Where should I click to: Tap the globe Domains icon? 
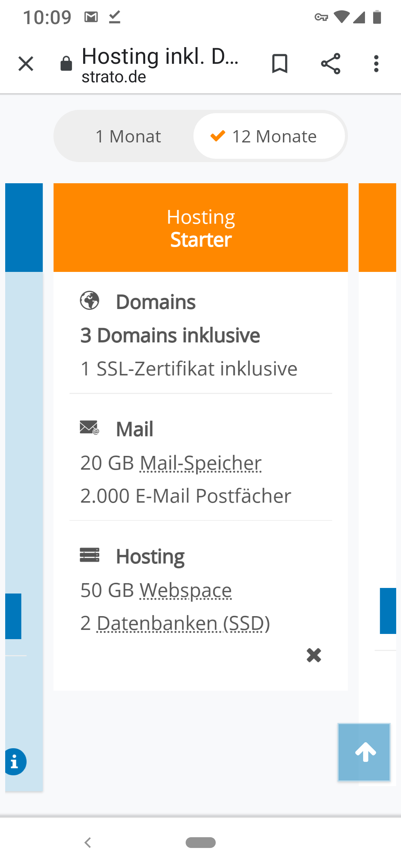(x=89, y=300)
